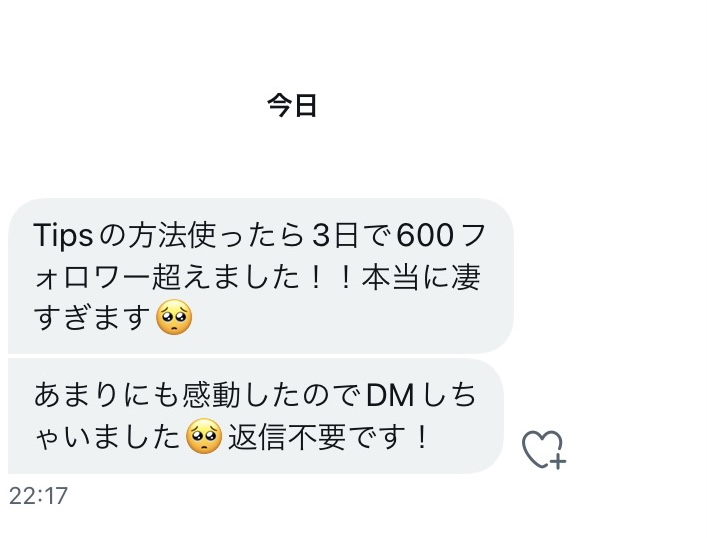Click the あまりにも感動 text
This screenshot has width=707, height=538.
pyautogui.click(x=138, y=396)
